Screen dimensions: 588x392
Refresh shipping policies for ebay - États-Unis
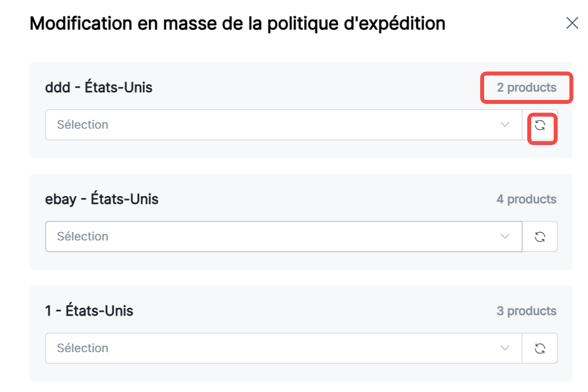(x=540, y=237)
